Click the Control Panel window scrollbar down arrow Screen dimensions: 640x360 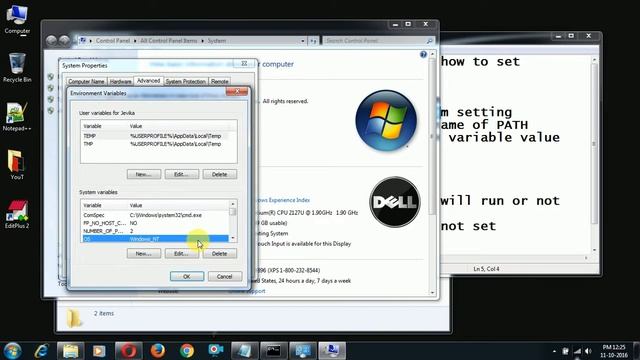click(x=432, y=292)
